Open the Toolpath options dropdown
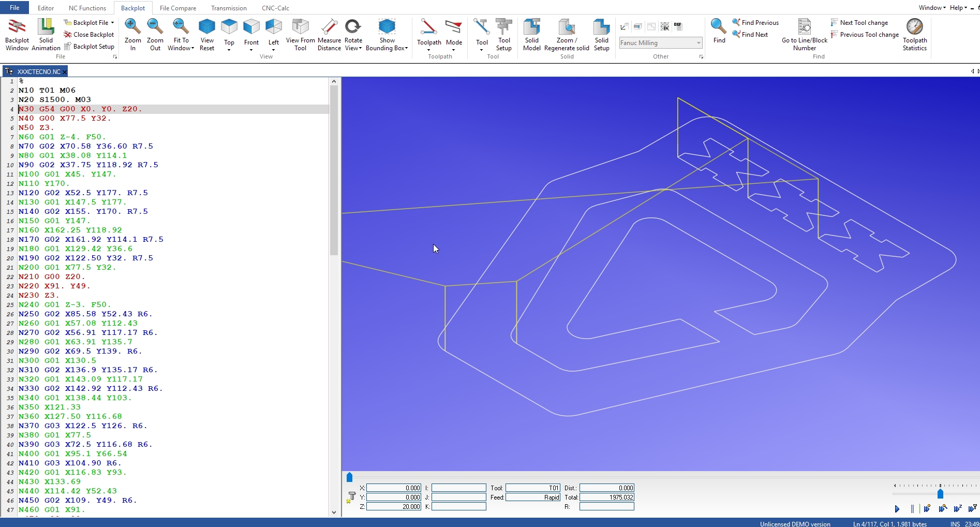980x527 pixels. click(x=429, y=35)
